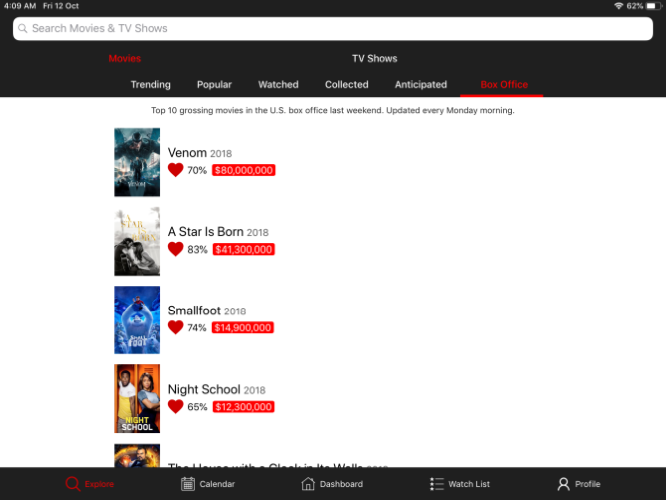666x500 pixels.
Task: Tap the 65% rating text
Action: point(198,407)
